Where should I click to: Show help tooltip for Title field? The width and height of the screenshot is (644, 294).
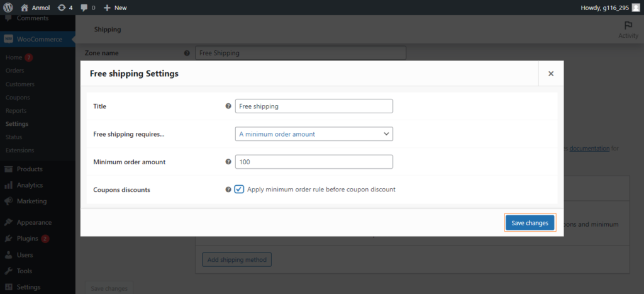click(228, 106)
